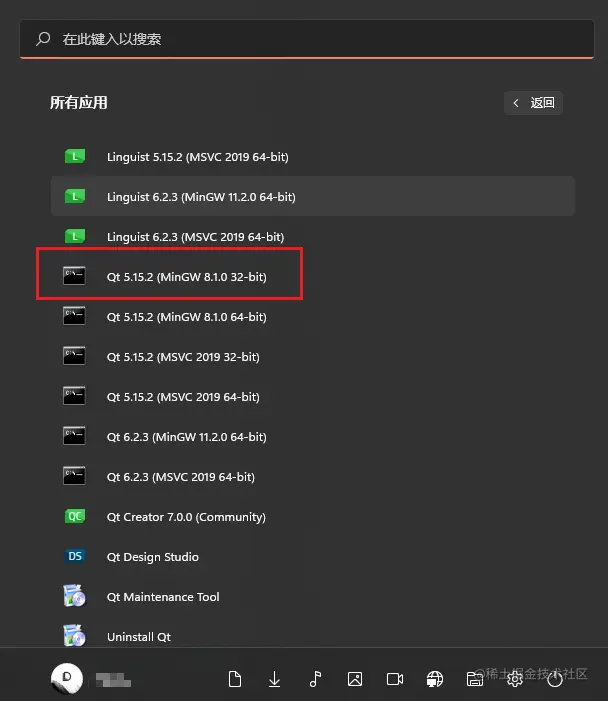The image size is (608, 701).
Task: Click the search magnifier icon
Action: pos(43,39)
